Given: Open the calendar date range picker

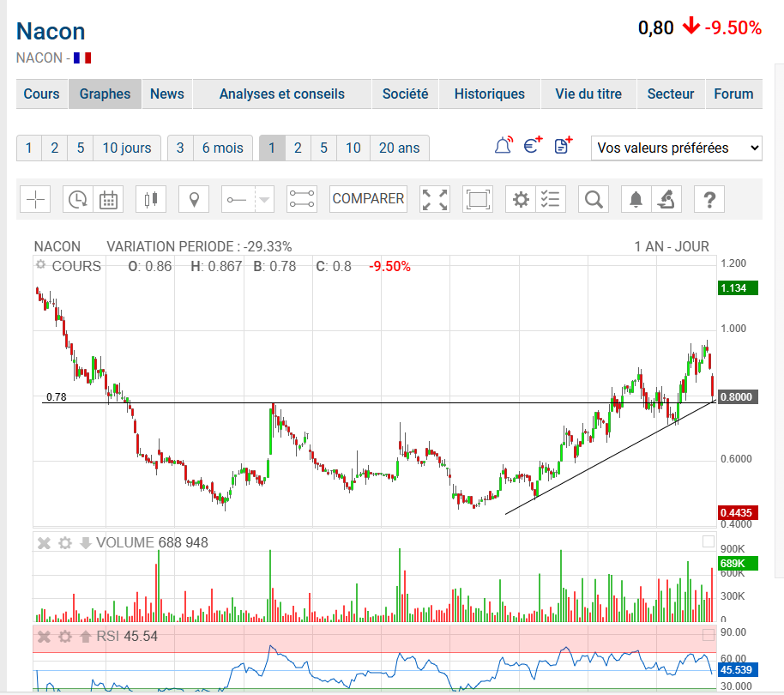Looking at the screenshot, I should [108, 199].
